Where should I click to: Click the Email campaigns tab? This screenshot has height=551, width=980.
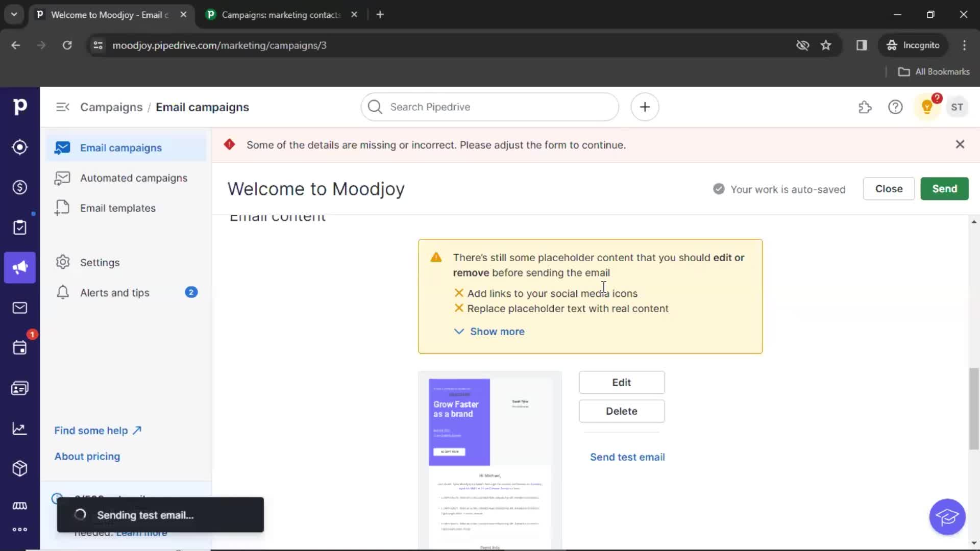[x=120, y=147]
